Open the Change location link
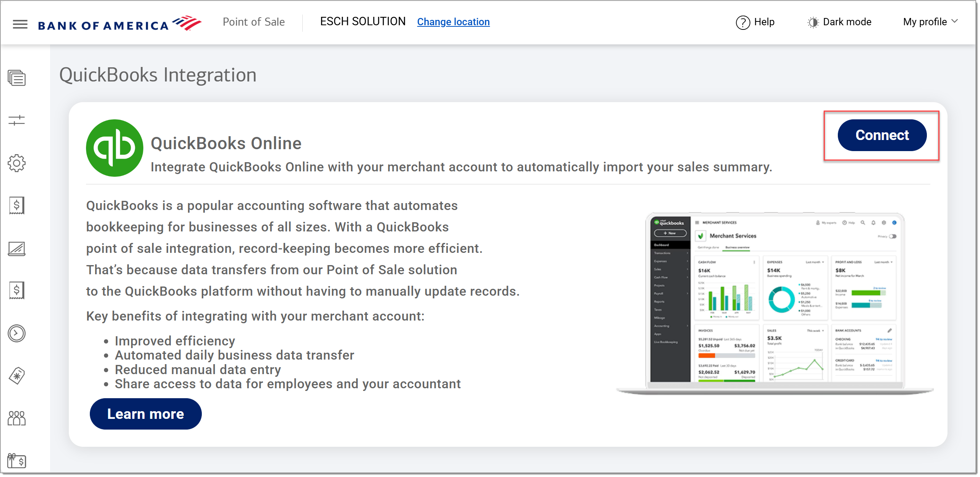 coord(453,22)
